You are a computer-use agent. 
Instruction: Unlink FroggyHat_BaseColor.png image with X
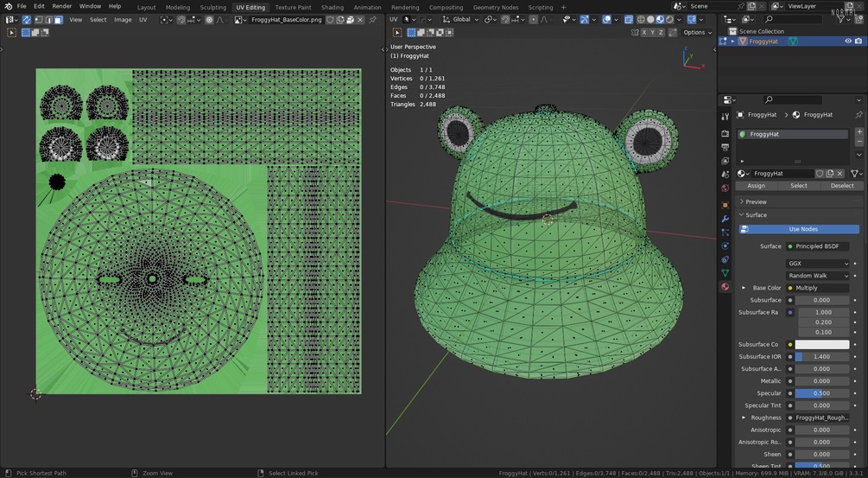(x=360, y=19)
